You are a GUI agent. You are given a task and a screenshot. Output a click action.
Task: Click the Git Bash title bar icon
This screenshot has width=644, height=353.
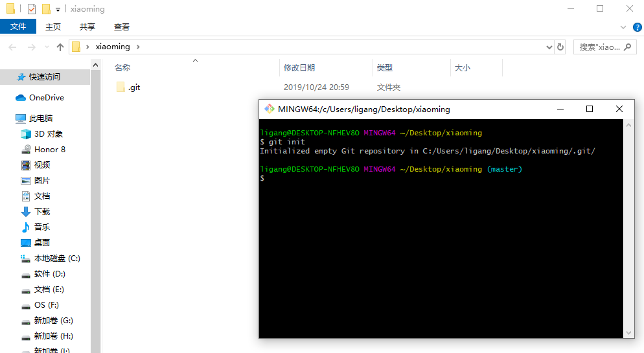point(270,109)
